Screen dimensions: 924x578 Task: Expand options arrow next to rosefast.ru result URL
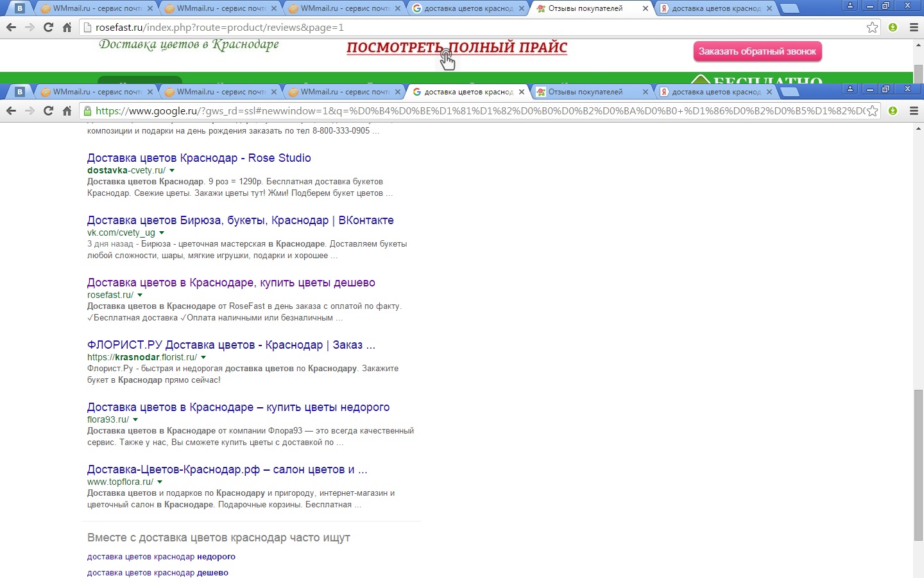140,295
